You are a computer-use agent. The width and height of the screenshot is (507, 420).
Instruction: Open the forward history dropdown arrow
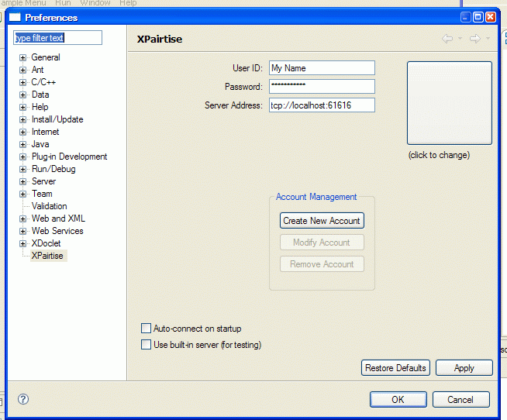coord(488,39)
